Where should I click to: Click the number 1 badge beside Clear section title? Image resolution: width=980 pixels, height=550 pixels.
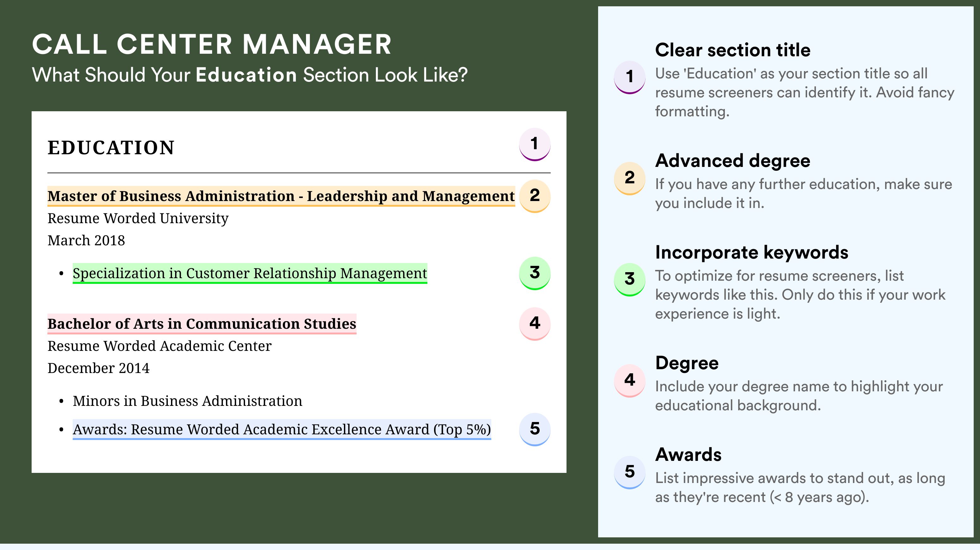coord(630,77)
